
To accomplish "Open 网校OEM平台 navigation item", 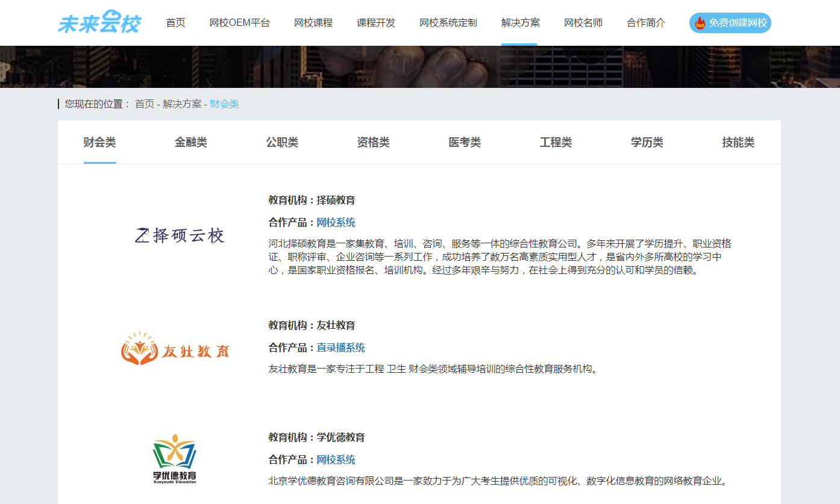I will coord(240,23).
